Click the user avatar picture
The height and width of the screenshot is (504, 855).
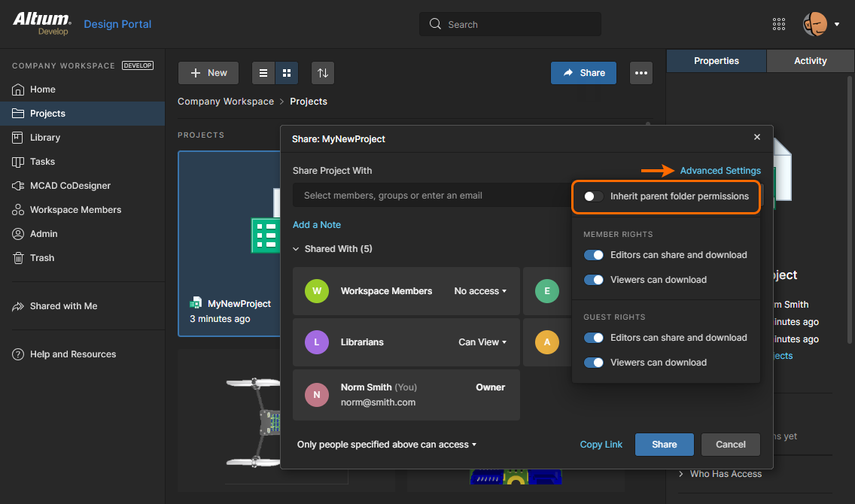tap(814, 24)
